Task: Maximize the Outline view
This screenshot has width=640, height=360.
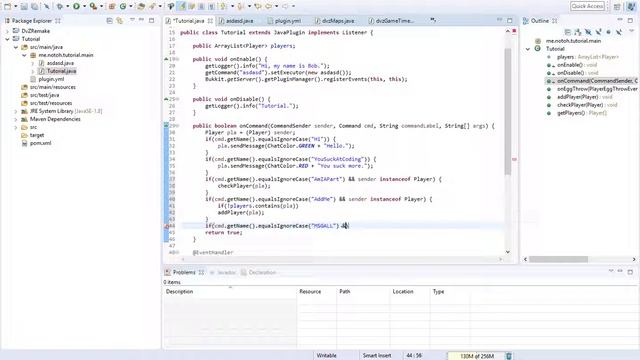Action: tap(630, 20)
